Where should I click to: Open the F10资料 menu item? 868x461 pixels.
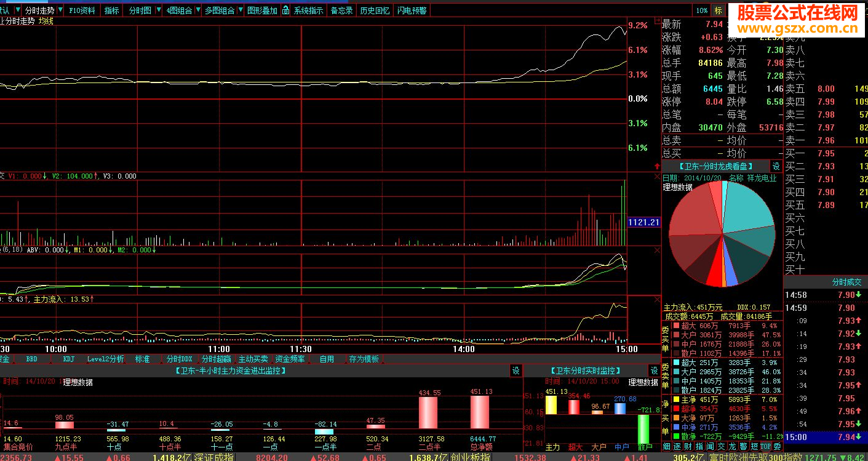[82, 10]
